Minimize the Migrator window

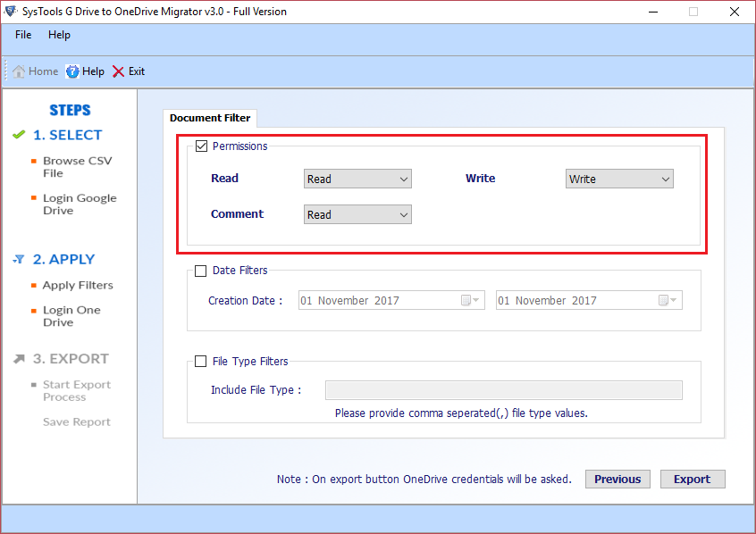[653, 12]
